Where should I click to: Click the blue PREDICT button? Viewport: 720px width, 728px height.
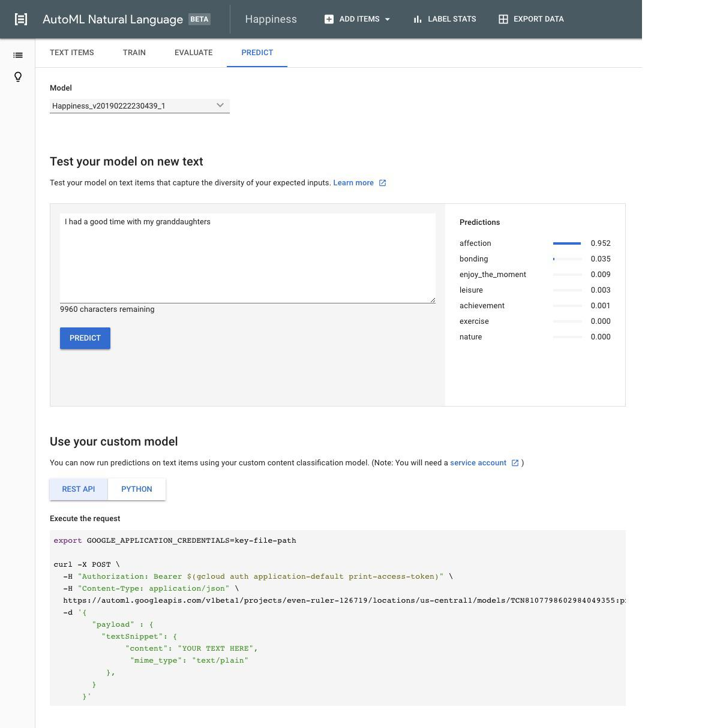[x=85, y=338]
